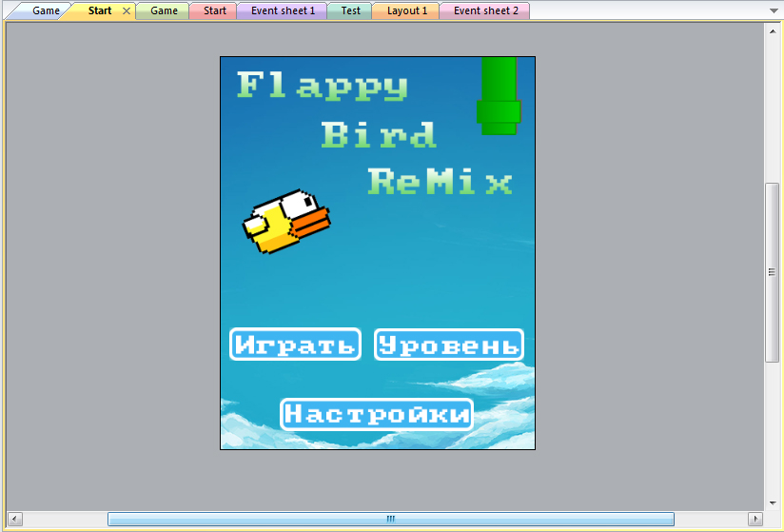Close the active Start tab

[x=127, y=11]
